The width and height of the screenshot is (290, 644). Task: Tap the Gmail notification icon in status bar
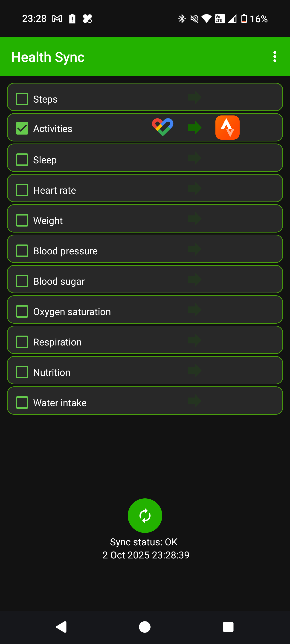[x=57, y=18]
